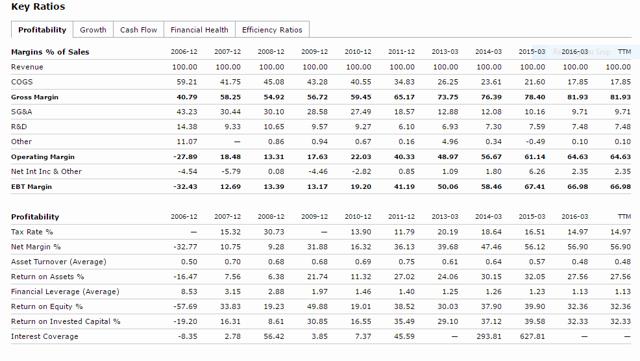Click Gross Margin value 40.79
Screen dimensions: 640x361
(x=187, y=97)
